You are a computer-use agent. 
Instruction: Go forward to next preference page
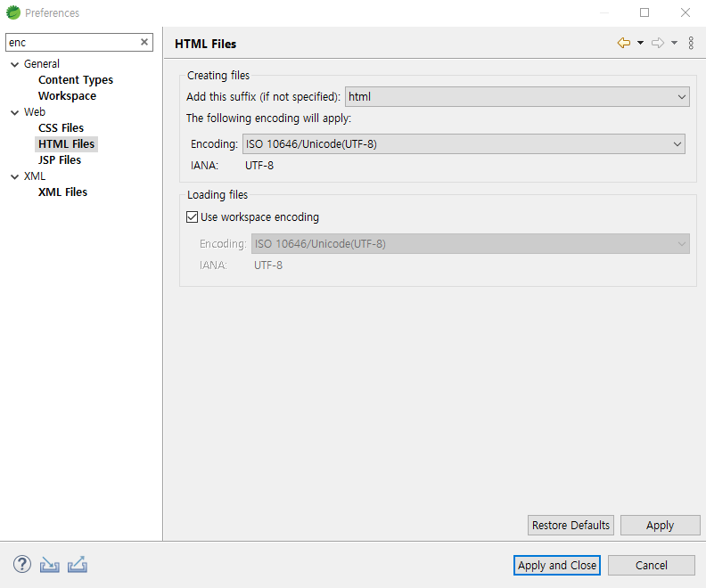click(x=658, y=43)
